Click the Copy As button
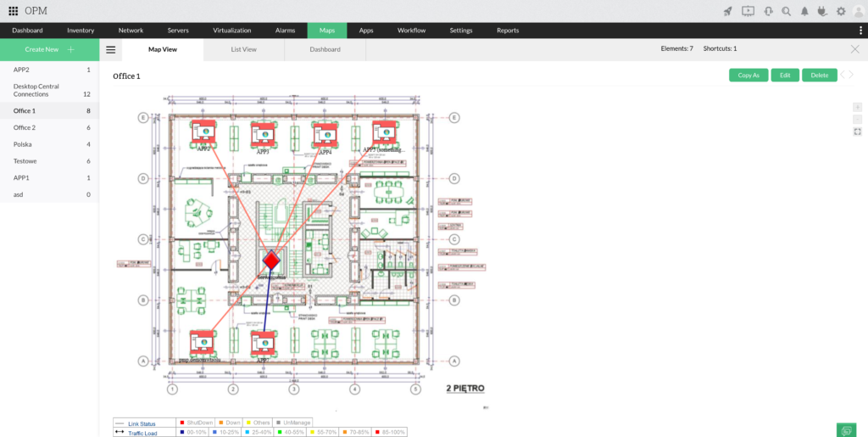 pyautogui.click(x=748, y=76)
